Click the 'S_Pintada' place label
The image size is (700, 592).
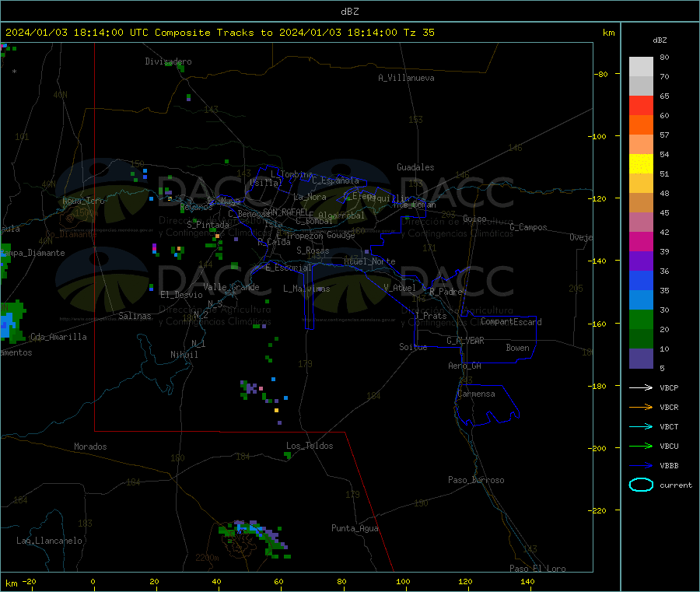tap(208, 225)
